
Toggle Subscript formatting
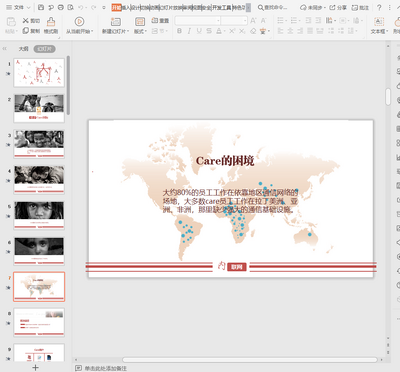click(x=242, y=31)
